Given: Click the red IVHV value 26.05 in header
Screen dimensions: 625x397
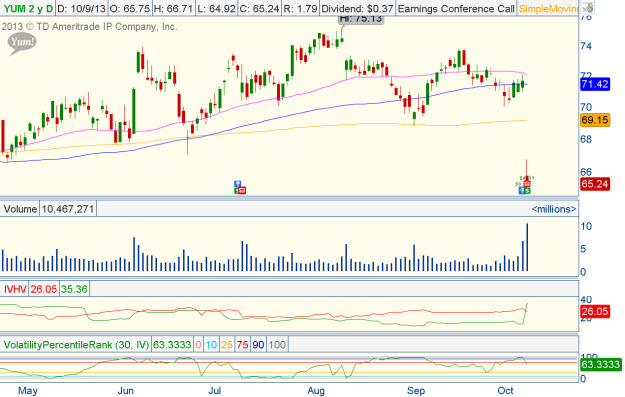Looking at the screenshot, I should [x=43, y=289].
